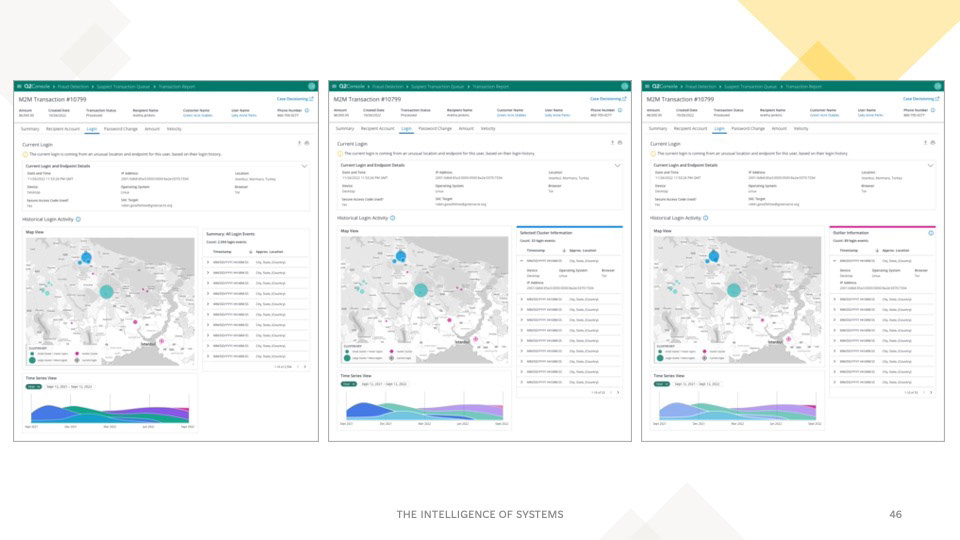Click Fraud Detection breadcrumb in left mockup
The image size is (960, 540).
(x=73, y=86)
